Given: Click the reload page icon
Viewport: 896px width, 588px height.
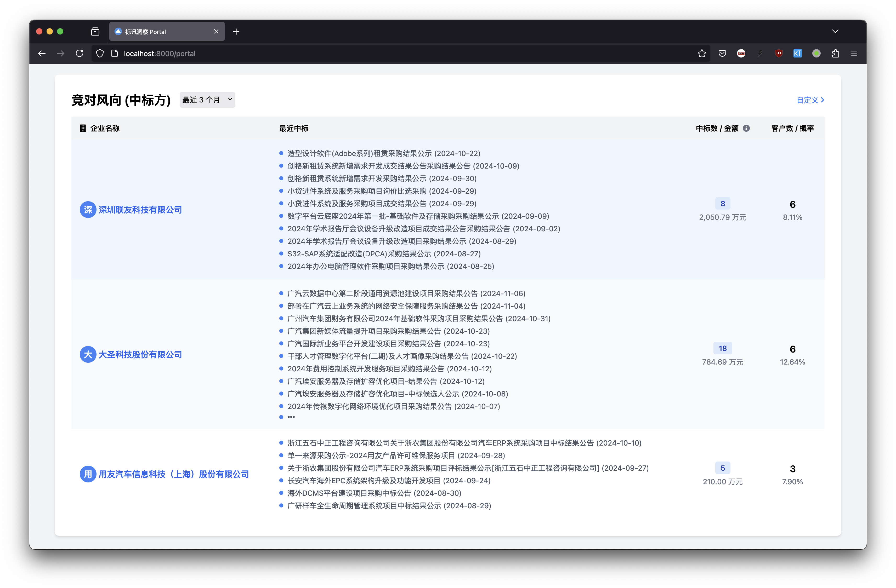Looking at the screenshot, I should tap(80, 53).
